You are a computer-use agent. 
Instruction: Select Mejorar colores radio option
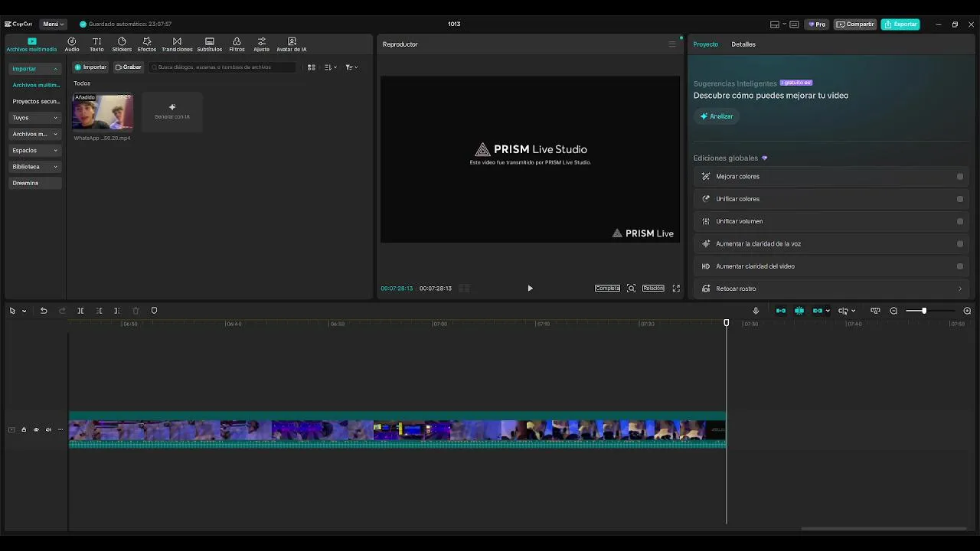click(960, 177)
